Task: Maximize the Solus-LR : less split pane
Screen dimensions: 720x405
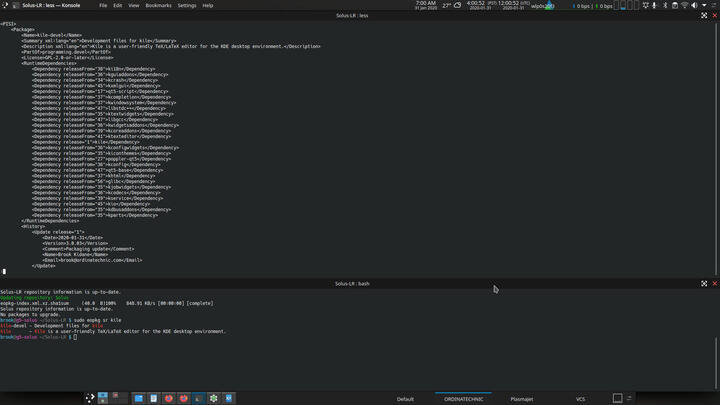Action: click(x=704, y=16)
